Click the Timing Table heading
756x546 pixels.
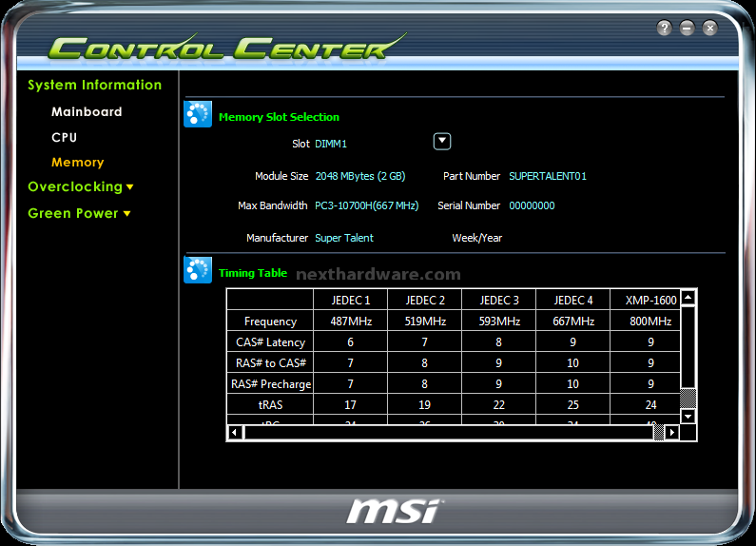click(253, 273)
